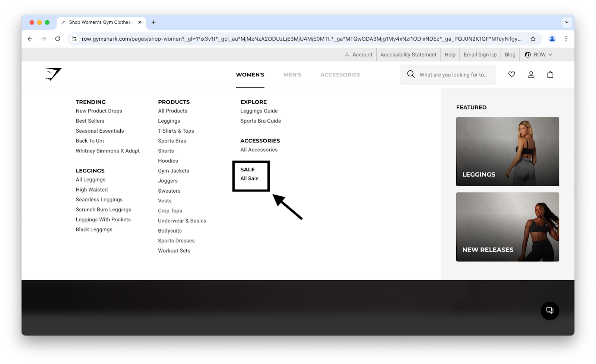Open Sweaters category

point(169,191)
